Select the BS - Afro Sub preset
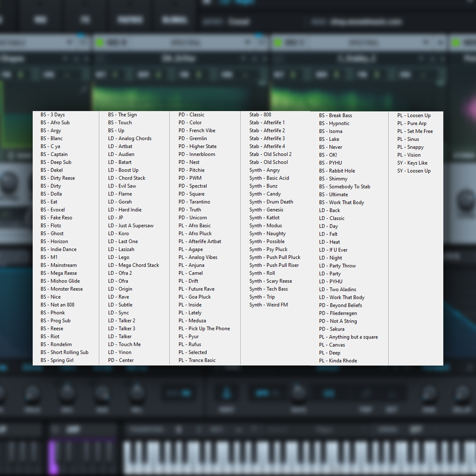This screenshot has height=476, width=476. pos(55,122)
